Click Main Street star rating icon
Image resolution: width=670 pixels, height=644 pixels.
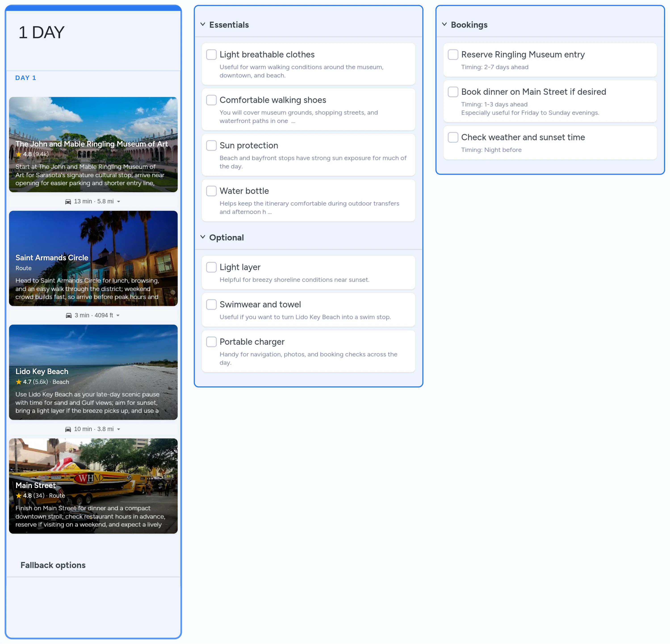(19, 496)
